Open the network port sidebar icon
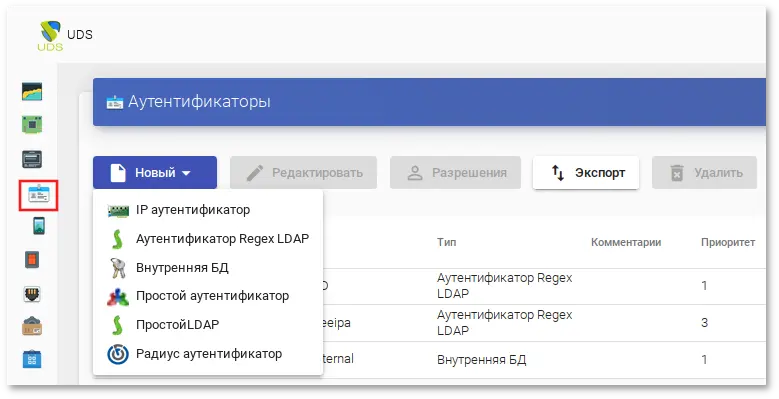 pos(32,294)
